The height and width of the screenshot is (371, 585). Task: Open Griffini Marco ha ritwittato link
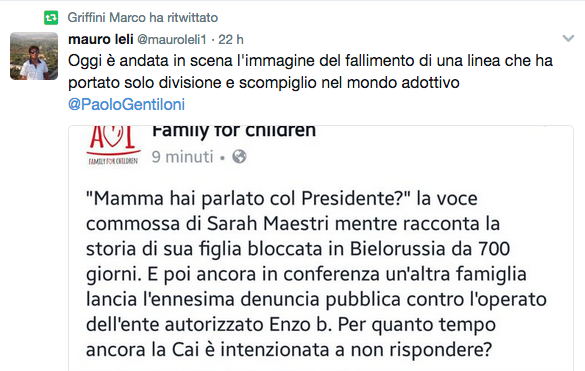pos(143,18)
